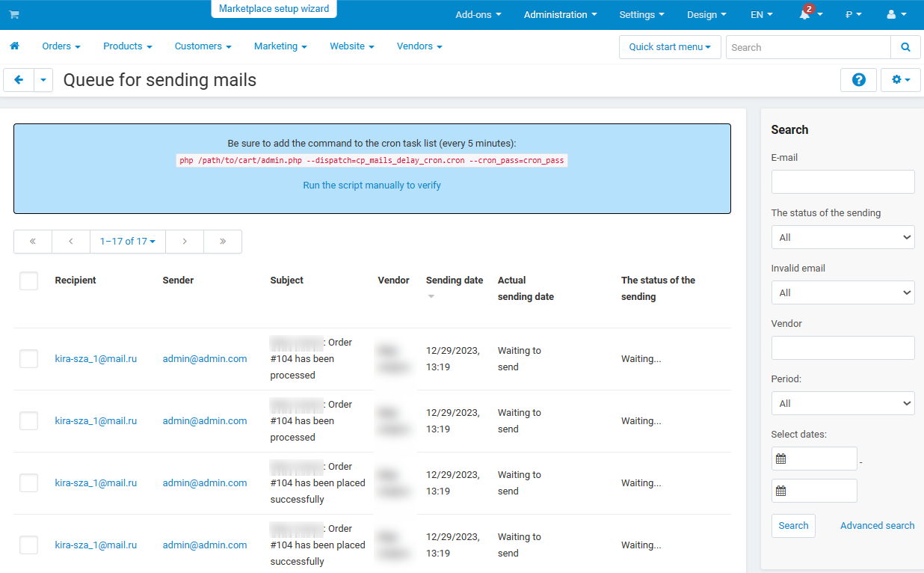Click the Search button in sidebar
This screenshot has width=924, height=573.
coord(793,526)
